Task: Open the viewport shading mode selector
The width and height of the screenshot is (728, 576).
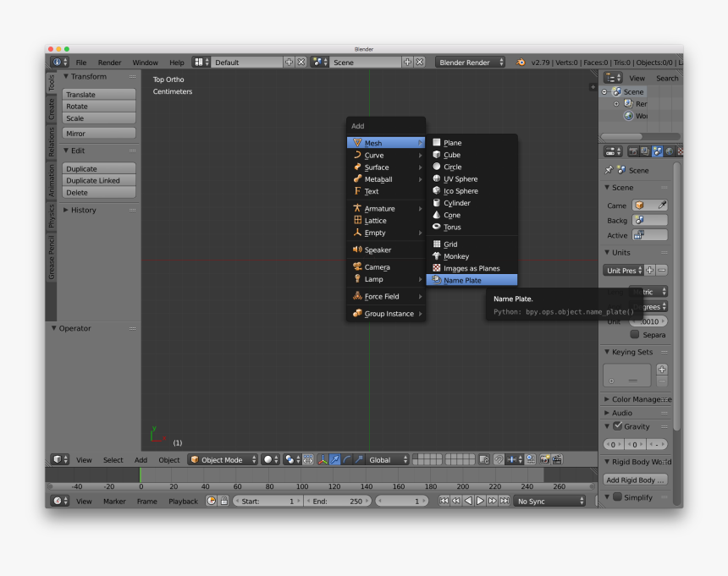Action: pos(270,459)
